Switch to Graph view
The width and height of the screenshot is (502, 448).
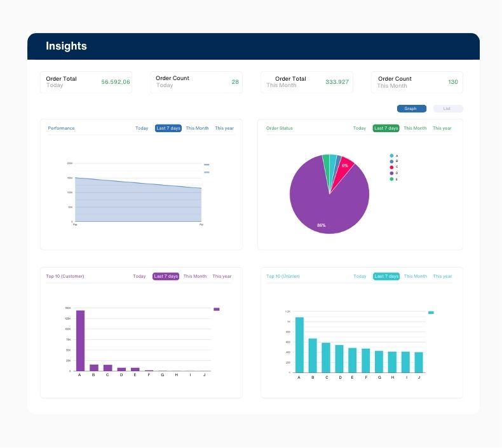click(411, 109)
